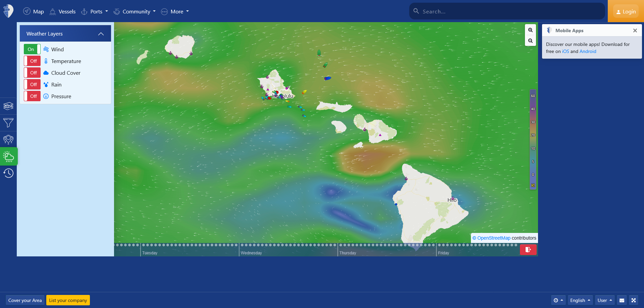Turn on the Temperature layer toggle

[x=32, y=61]
